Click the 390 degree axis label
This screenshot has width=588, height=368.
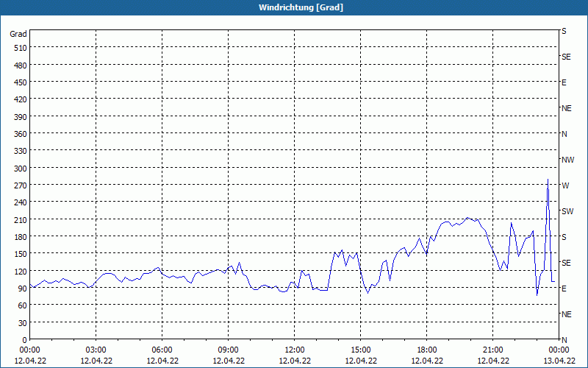[x=21, y=117]
